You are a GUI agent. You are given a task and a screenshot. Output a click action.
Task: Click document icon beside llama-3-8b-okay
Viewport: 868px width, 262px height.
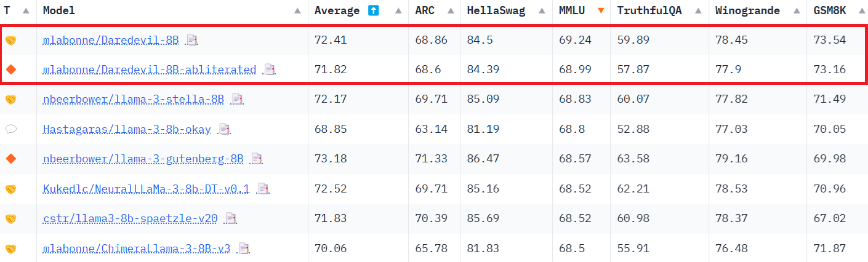tap(225, 129)
